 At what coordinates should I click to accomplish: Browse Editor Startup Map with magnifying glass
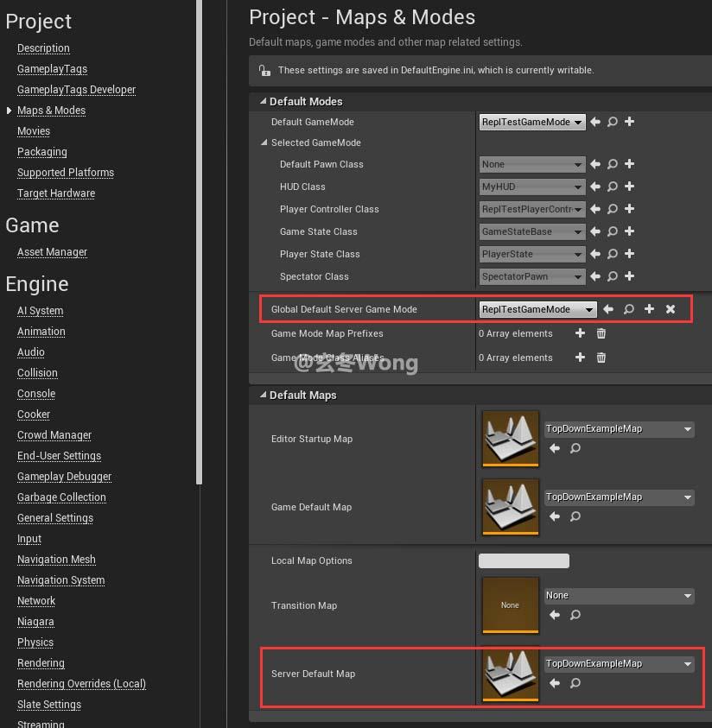click(x=575, y=448)
